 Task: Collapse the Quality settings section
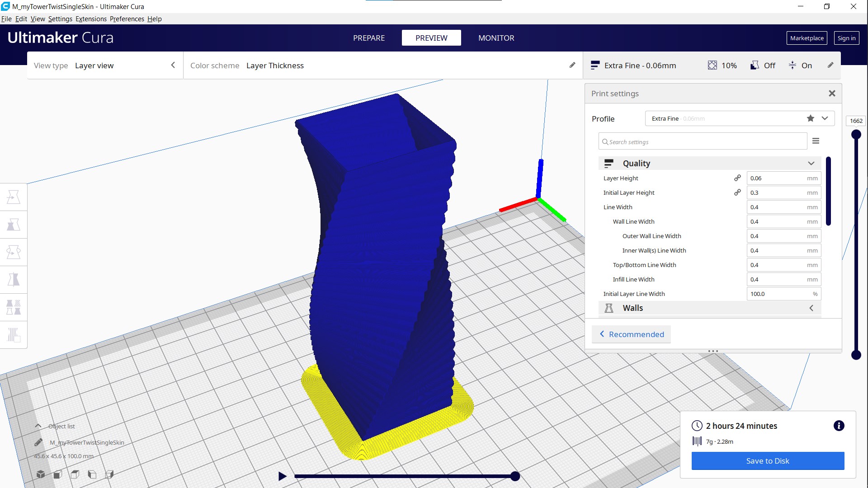(710, 163)
